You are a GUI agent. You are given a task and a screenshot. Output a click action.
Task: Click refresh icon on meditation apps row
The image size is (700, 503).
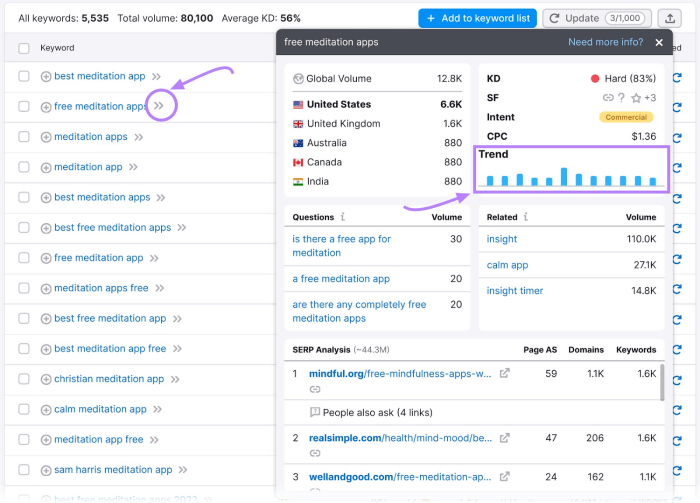(x=677, y=138)
